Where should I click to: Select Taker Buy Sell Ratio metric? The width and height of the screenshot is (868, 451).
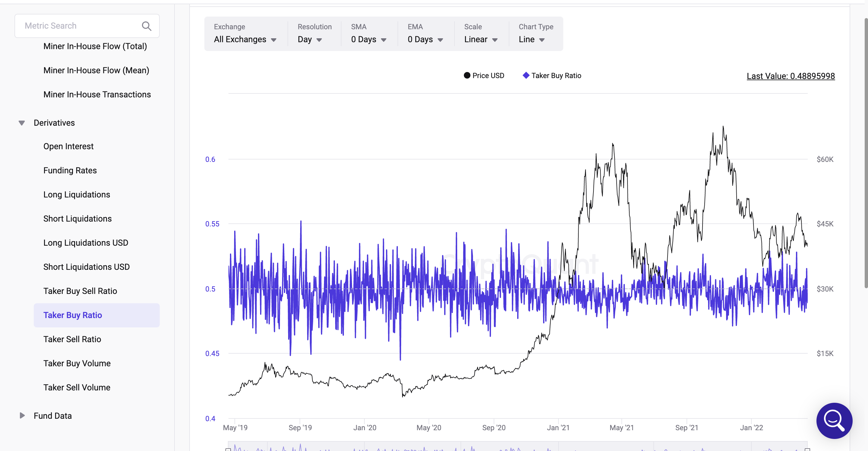click(80, 291)
